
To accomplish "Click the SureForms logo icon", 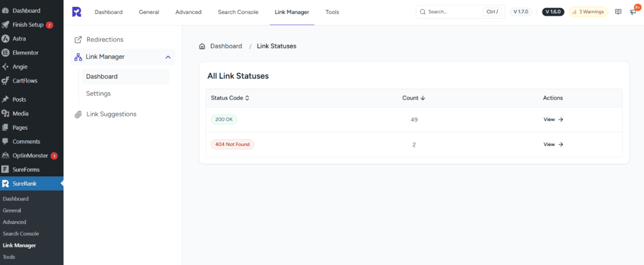I will [5, 169].
